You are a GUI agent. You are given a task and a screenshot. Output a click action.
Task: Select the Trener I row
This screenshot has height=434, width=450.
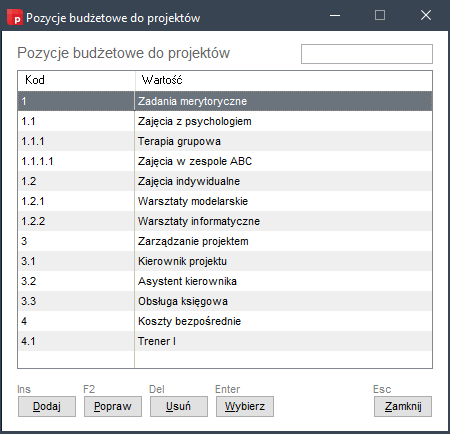pyautogui.click(x=225, y=341)
